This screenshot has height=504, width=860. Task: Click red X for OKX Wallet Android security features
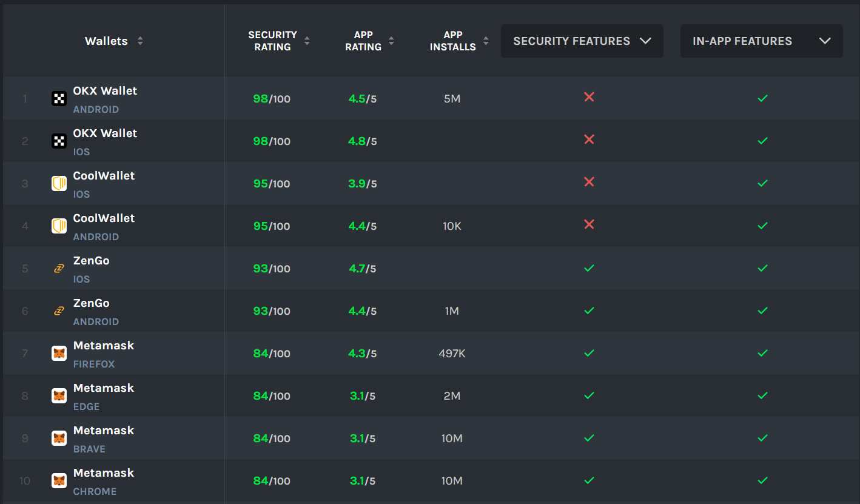pos(588,97)
